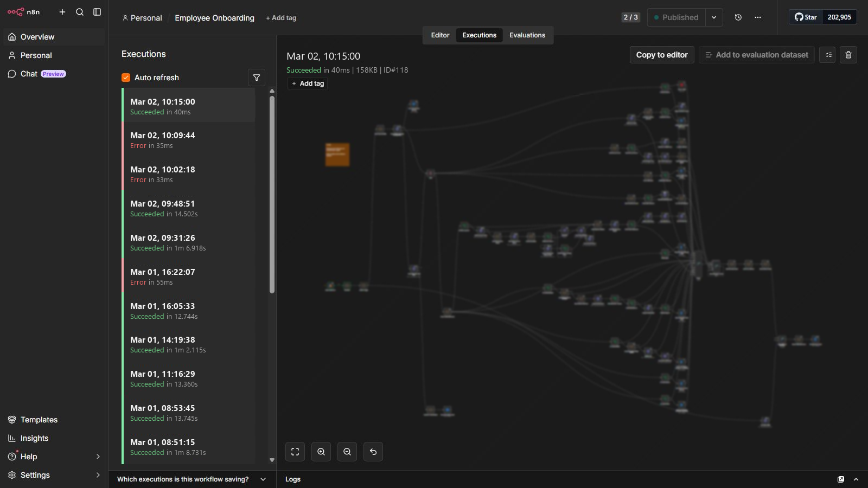Expand 'Which executions is this workflow saving?'
This screenshot has width=868, height=488.
click(192, 479)
